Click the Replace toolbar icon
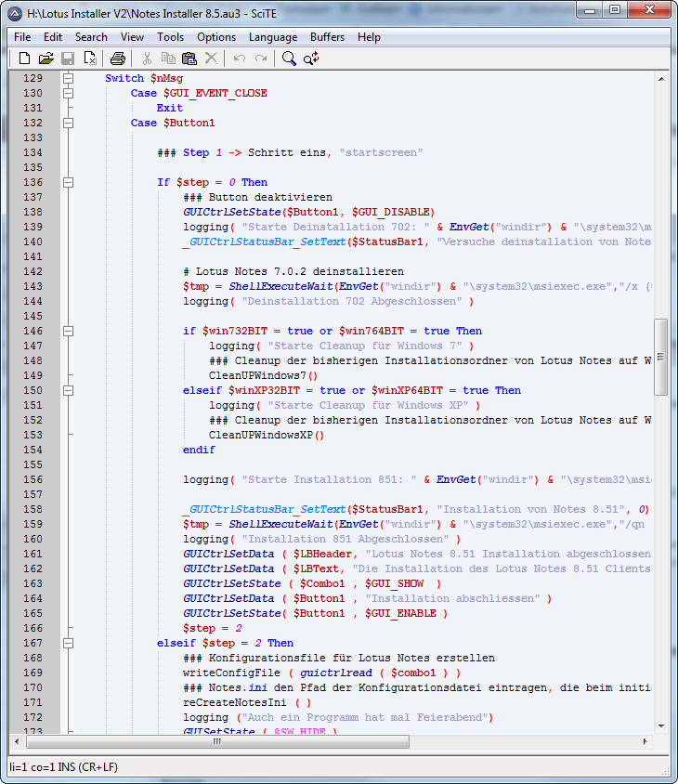 click(311, 59)
